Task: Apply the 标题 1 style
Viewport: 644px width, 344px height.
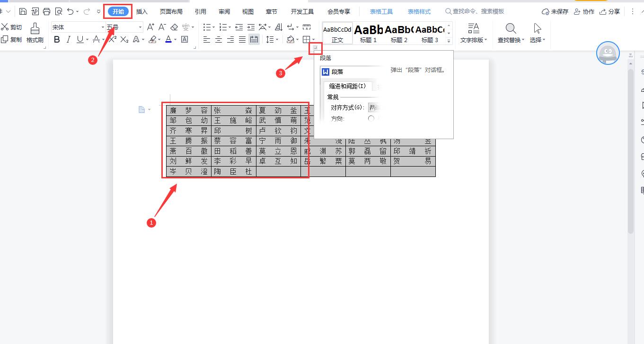Action: point(368,33)
